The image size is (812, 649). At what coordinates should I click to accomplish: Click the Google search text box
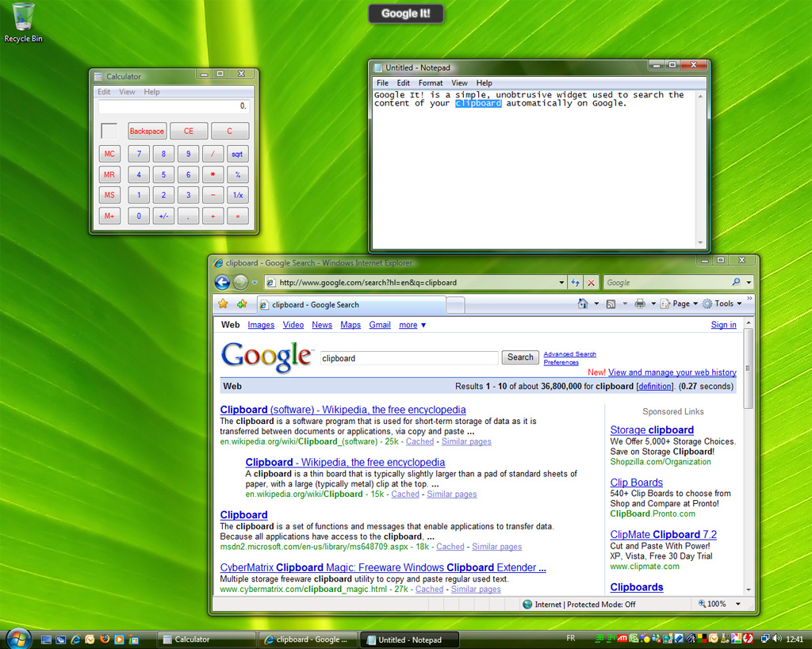click(409, 358)
